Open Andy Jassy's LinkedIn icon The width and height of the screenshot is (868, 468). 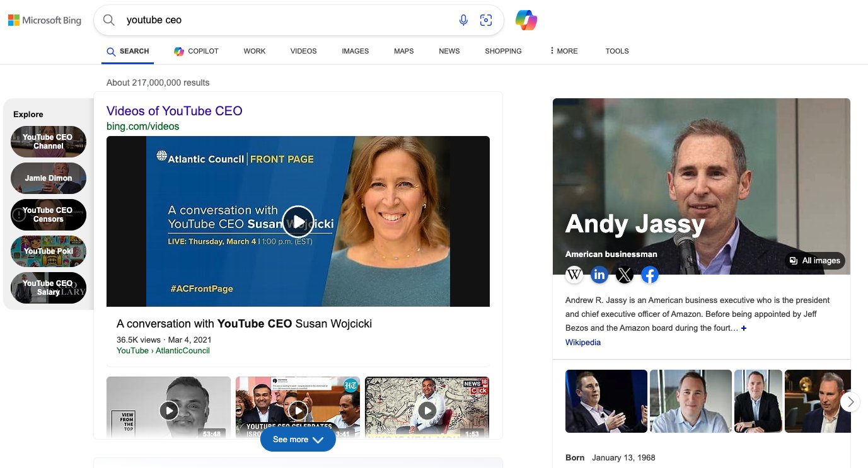tap(599, 275)
